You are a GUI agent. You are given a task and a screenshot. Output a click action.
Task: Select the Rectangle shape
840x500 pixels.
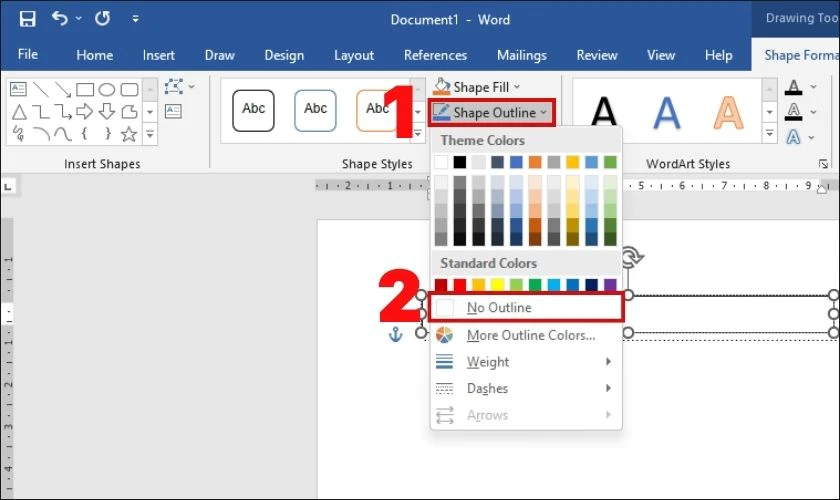tap(85, 89)
